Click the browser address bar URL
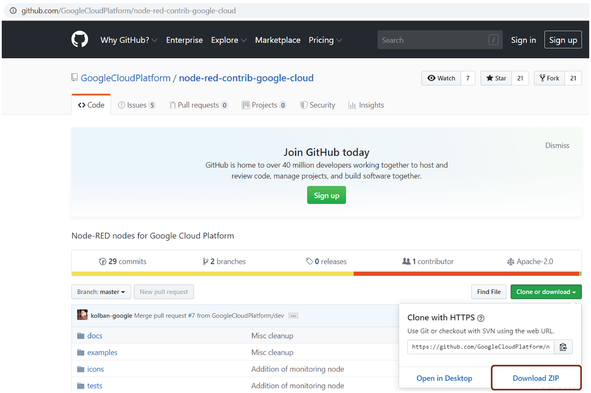 click(129, 11)
